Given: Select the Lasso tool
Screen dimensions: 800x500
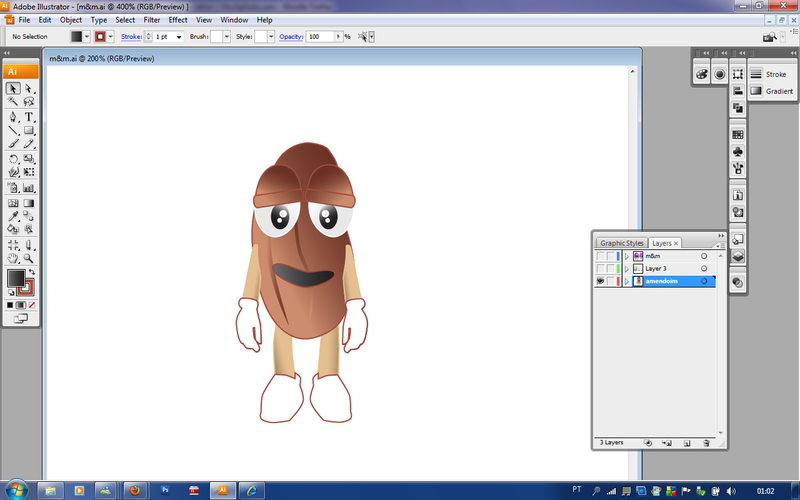Looking at the screenshot, I should (29, 102).
